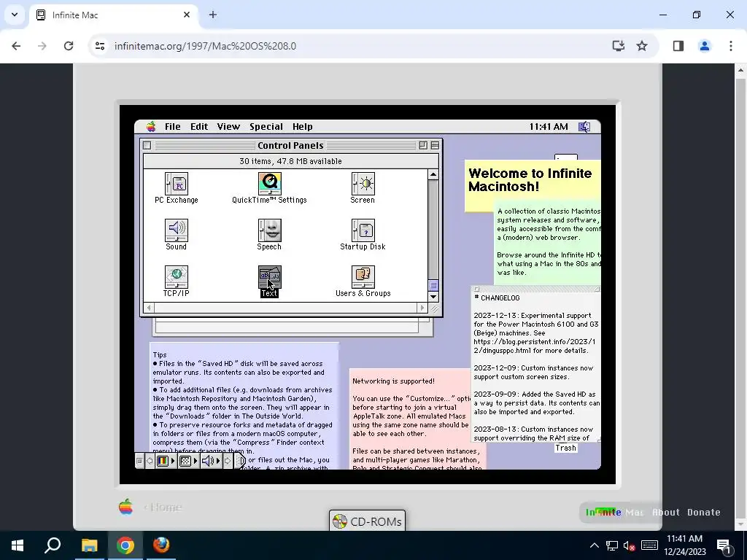Open a new browser tab

[213, 15]
